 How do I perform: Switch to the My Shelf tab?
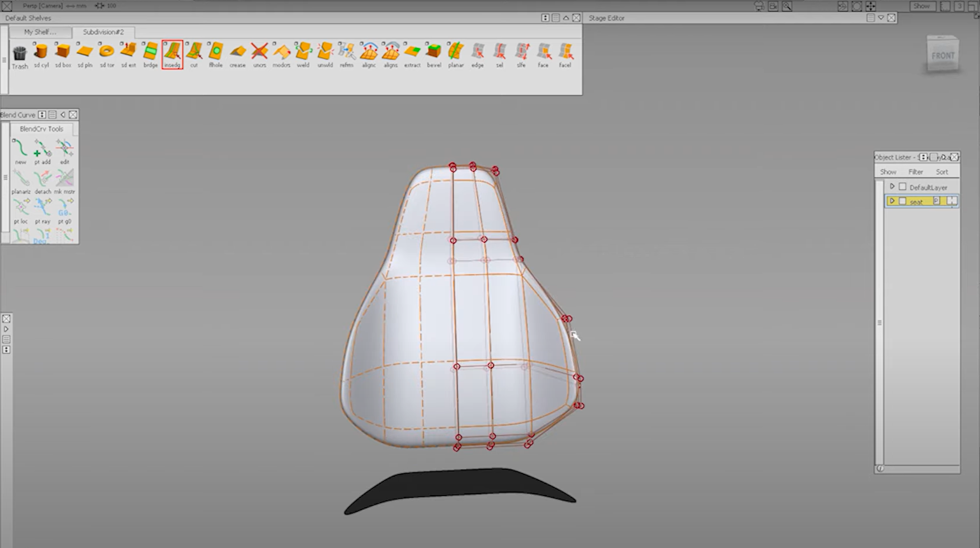tap(41, 32)
